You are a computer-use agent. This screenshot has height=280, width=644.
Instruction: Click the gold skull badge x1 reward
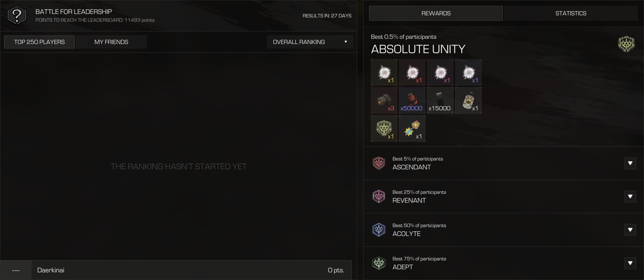[384, 128]
